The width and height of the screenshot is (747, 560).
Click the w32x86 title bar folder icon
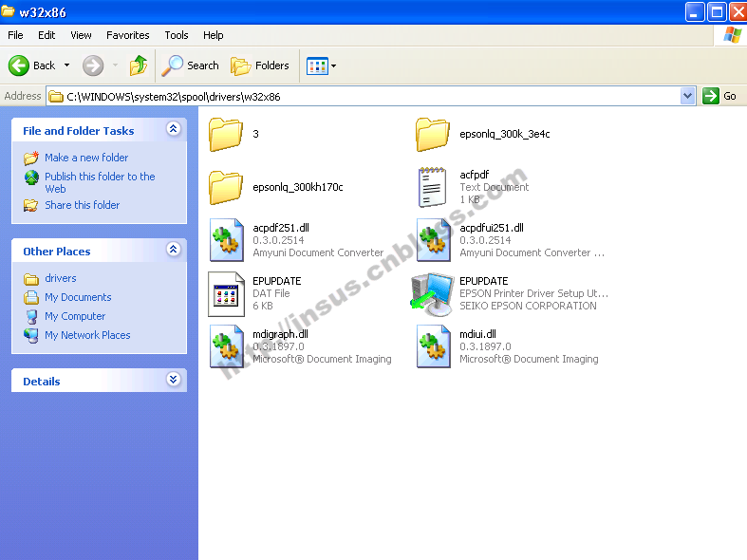(8, 11)
